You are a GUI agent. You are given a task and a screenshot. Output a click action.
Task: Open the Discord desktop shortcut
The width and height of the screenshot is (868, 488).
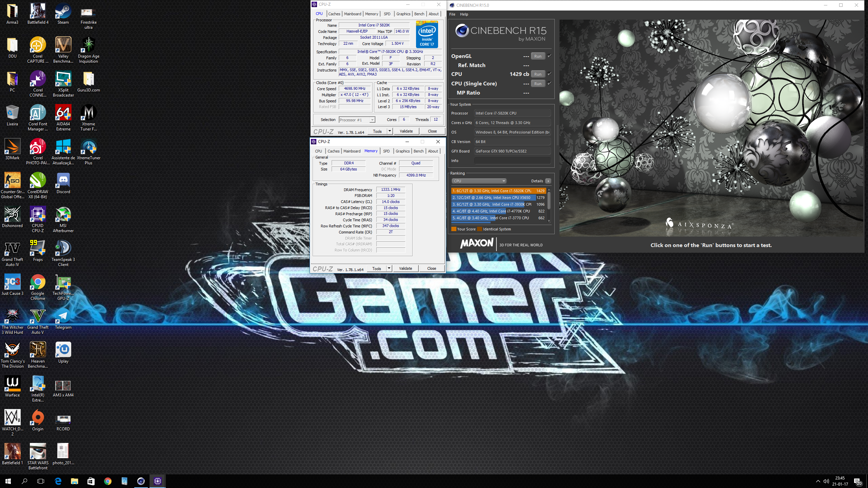(x=63, y=183)
